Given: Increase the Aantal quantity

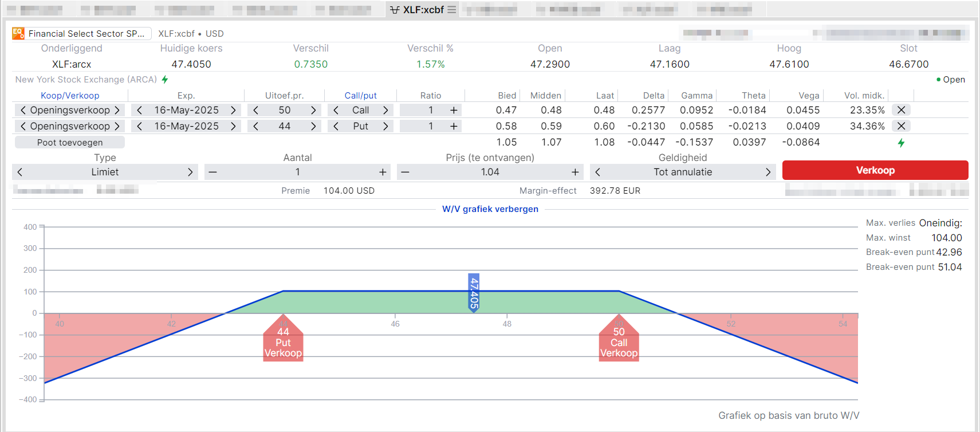Looking at the screenshot, I should 383,172.
